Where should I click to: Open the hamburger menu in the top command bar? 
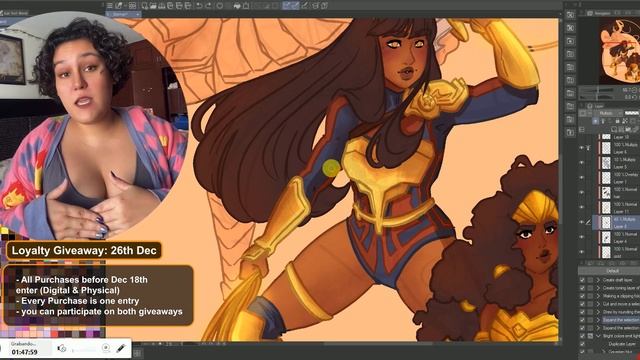109,6
